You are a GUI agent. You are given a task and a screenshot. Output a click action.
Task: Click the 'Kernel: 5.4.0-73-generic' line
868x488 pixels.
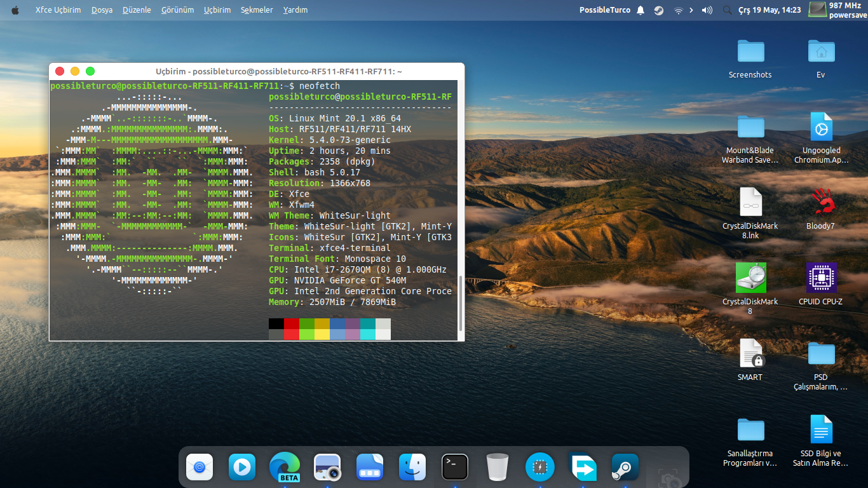(x=330, y=140)
